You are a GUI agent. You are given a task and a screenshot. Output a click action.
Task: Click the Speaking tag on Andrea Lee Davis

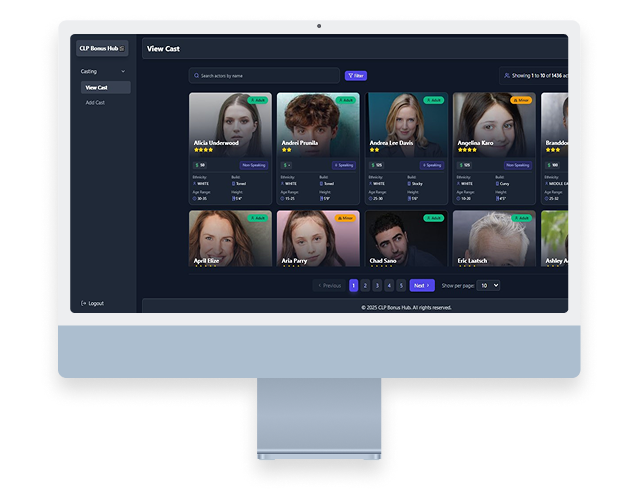[x=432, y=165]
